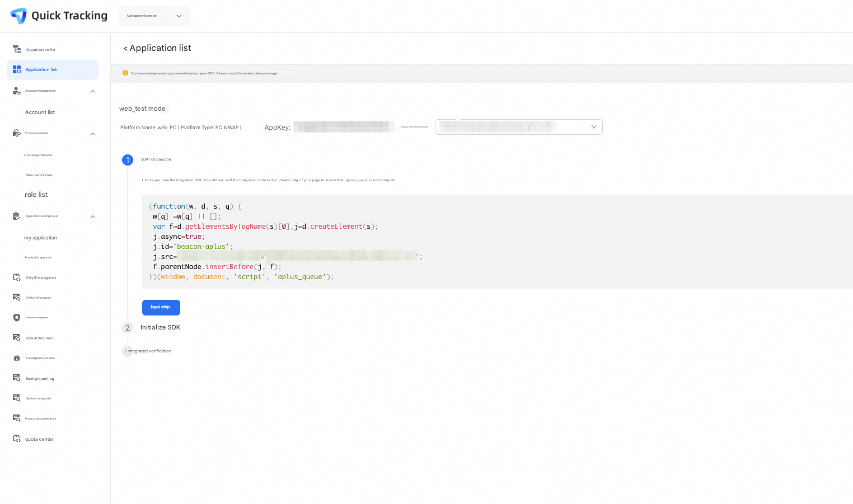
Task: Click the AppKey label text
Action: (x=278, y=128)
